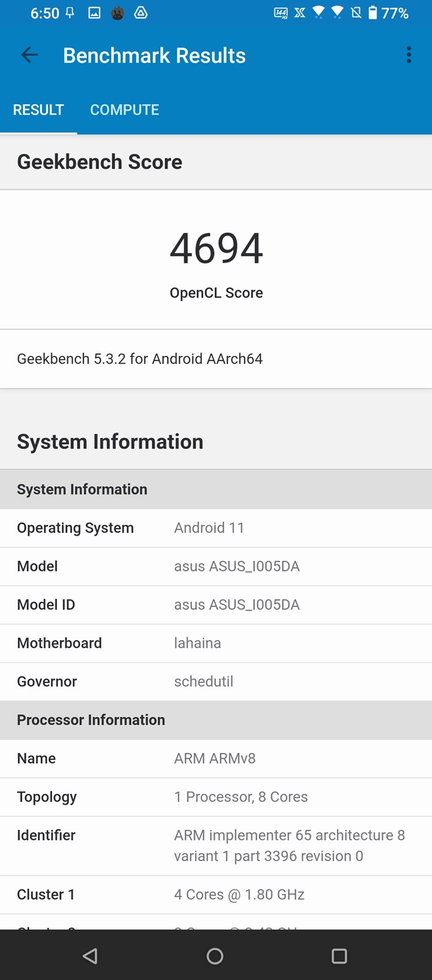Tap the 144Hz refresh rate status icon
The height and width of the screenshot is (980, 432).
tap(281, 13)
